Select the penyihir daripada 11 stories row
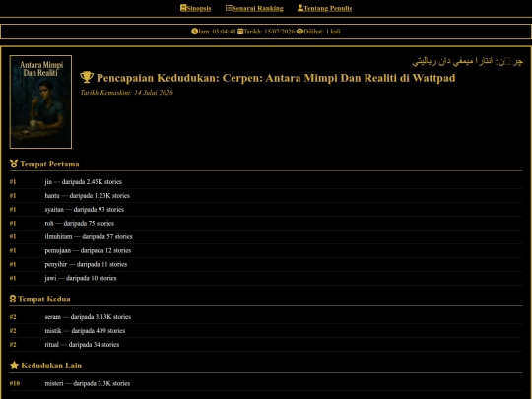This screenshot has width=532, height=399. point(266,264)
